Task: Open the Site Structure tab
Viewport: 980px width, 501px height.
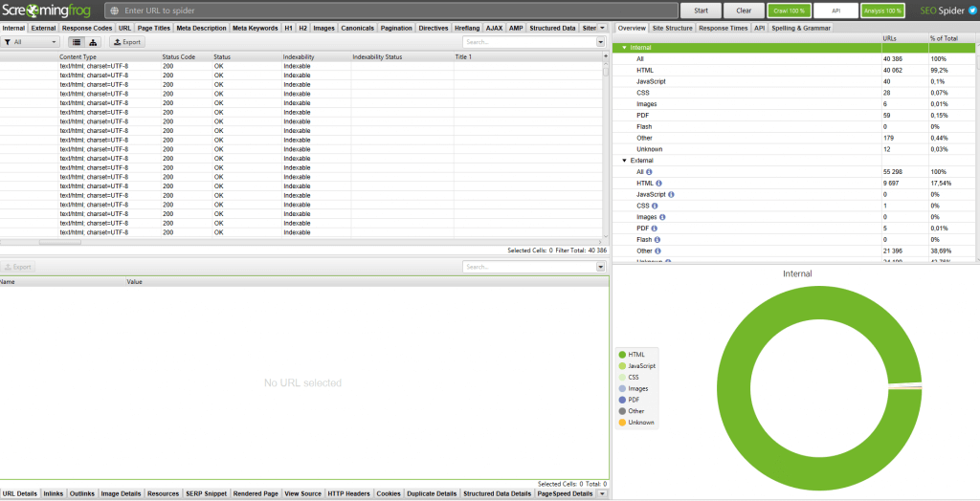Action: [672, 28]
